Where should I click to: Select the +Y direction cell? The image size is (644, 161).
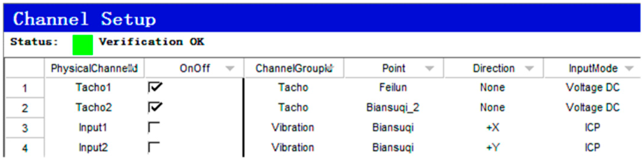pos(493,148)
